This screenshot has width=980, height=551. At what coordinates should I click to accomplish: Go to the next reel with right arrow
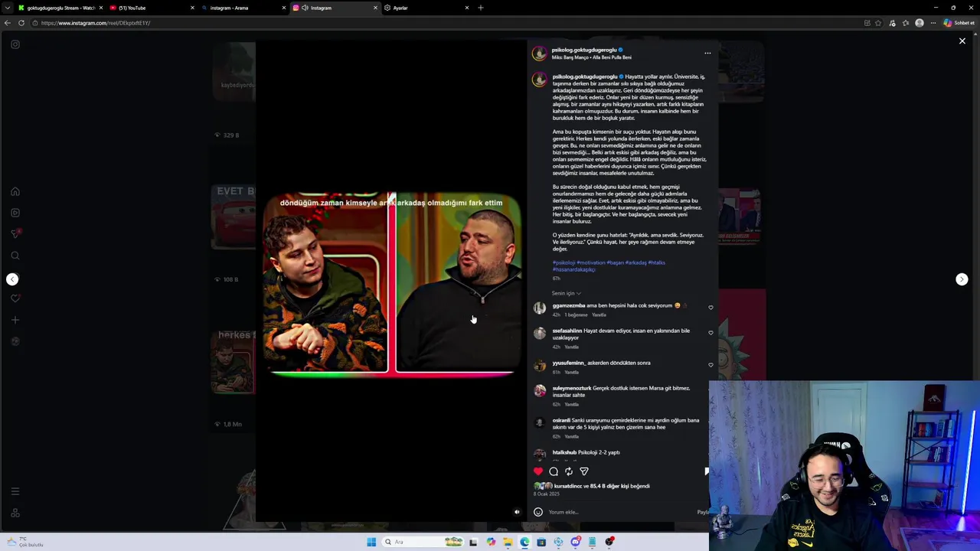962,279
